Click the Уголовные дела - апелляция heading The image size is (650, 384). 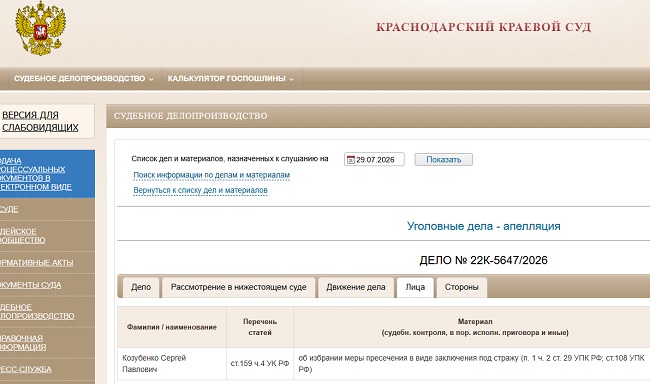coord(483,226)
